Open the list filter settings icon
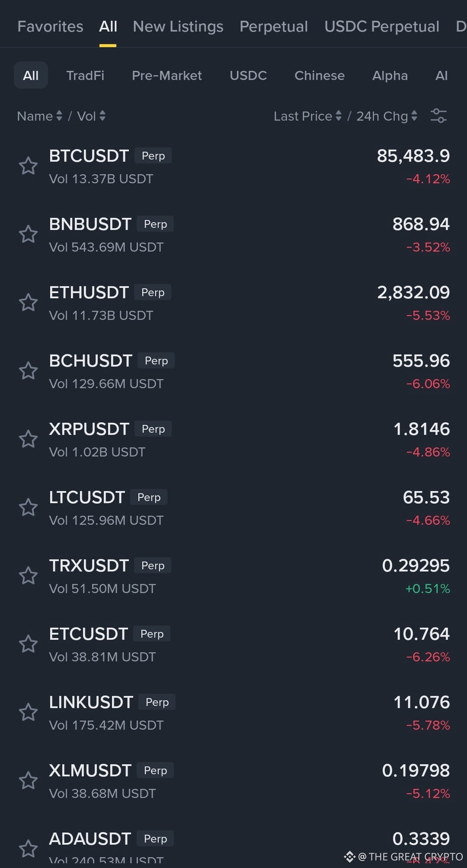467x868 pixels. (x=438, y=116)
